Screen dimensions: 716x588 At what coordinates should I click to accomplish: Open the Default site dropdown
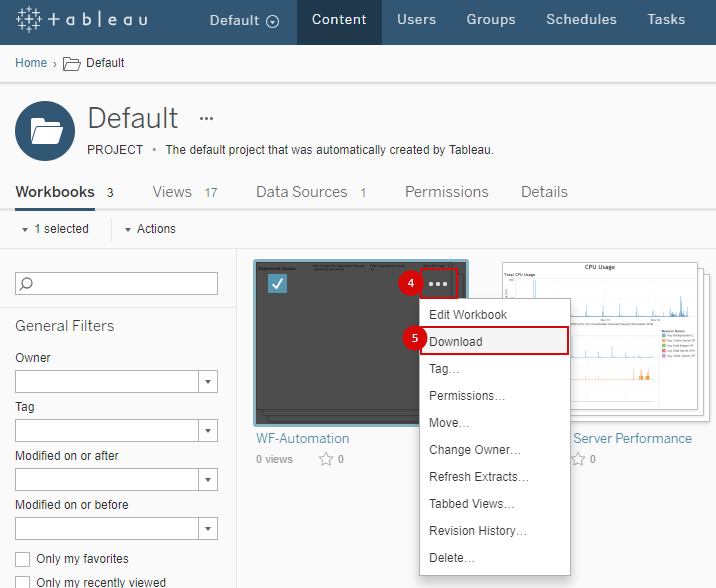pos(244,21)
